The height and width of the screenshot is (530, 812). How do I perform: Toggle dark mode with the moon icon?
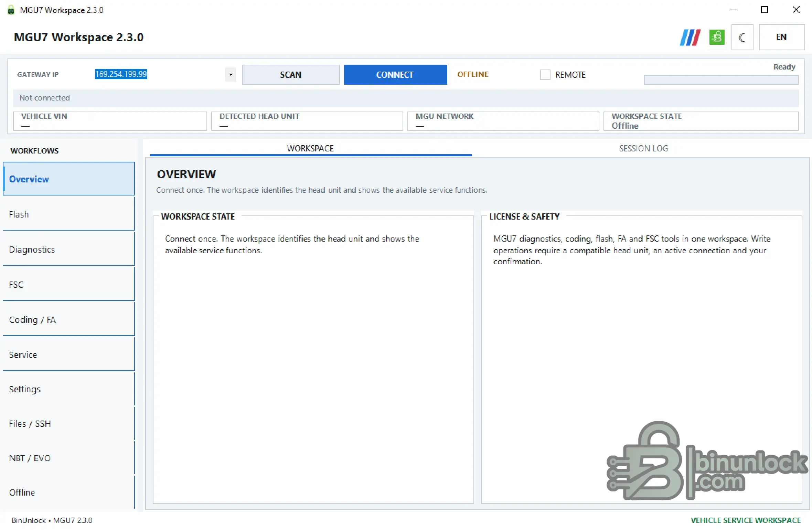742,37
